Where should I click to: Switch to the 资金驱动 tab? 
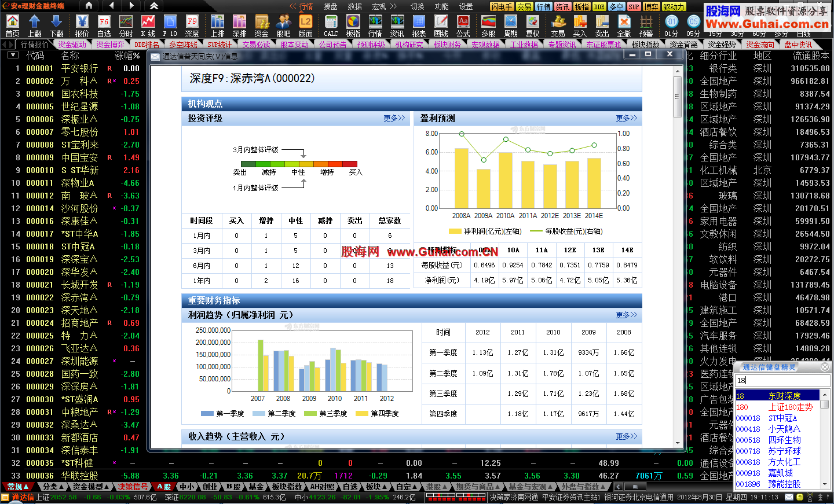click(72, 45)
